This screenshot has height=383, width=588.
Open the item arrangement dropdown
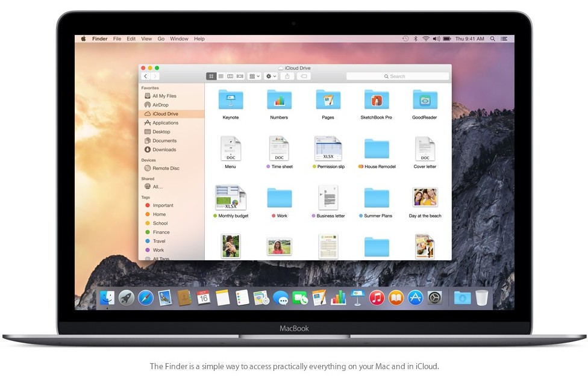(x=255, y=76)
